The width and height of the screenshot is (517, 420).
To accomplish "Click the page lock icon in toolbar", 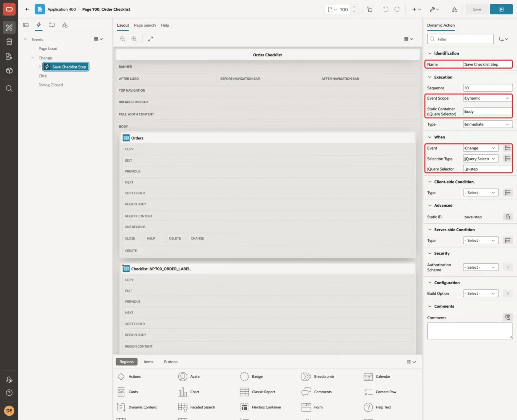I will coord(369,9).
